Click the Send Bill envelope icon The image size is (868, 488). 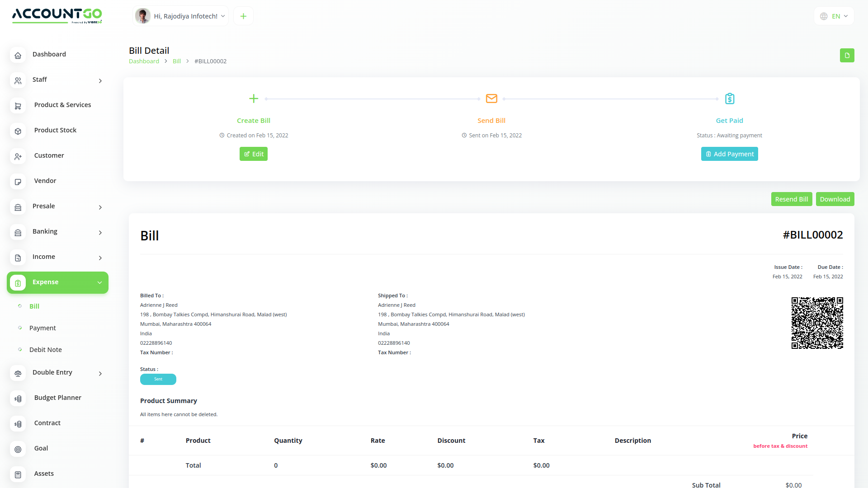point(491,99)
